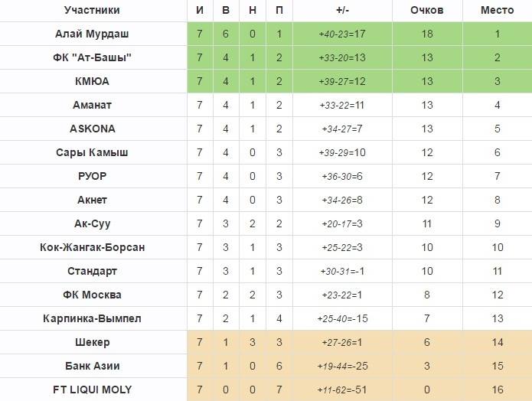Click the Аманат team name
Viewport: 532px width, 401px height.
click(x=92, y=105)
